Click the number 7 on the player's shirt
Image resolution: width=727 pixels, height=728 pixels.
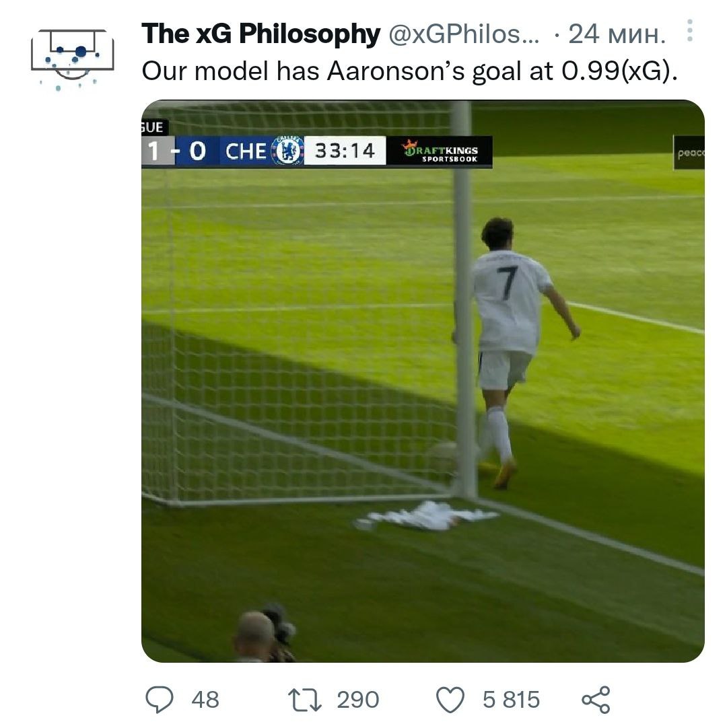[508, 283]
